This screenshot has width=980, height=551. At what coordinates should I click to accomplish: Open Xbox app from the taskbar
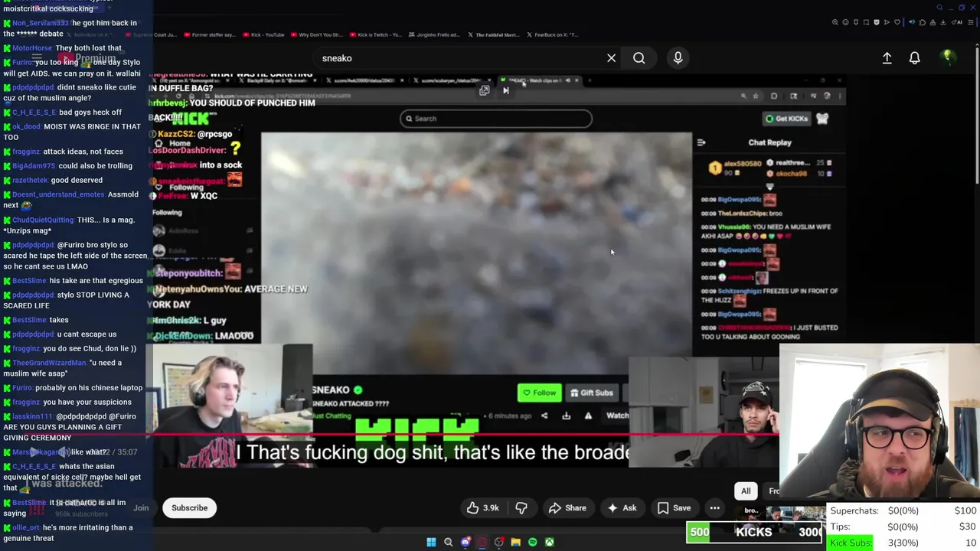(549, 542)
